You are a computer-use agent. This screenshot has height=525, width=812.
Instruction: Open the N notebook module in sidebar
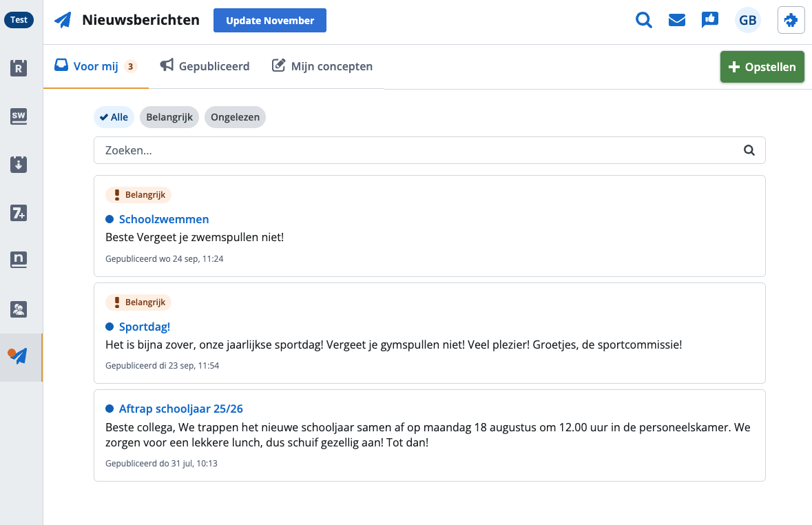pyautogui.click(x=19, y=260)
